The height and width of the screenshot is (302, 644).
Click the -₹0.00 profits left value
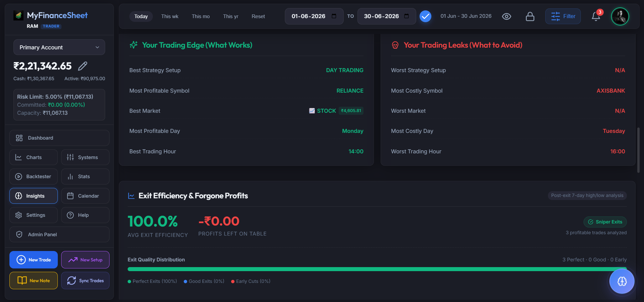tap(219, 221)
